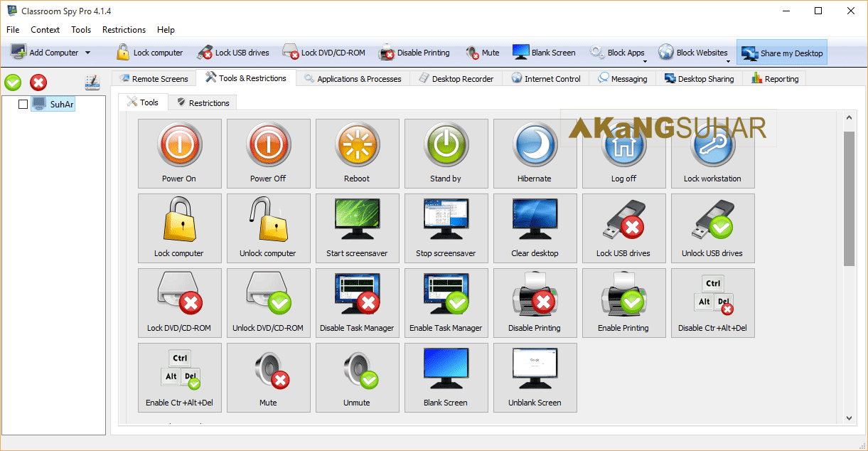The width and height of the screenshot is (868, 451).
Task: Tick the SuhAr computer checkbox
Action: click(23, 105)
